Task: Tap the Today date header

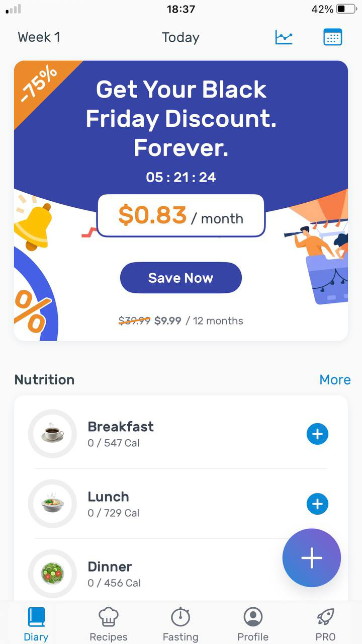Action: (x=180, y=37)
